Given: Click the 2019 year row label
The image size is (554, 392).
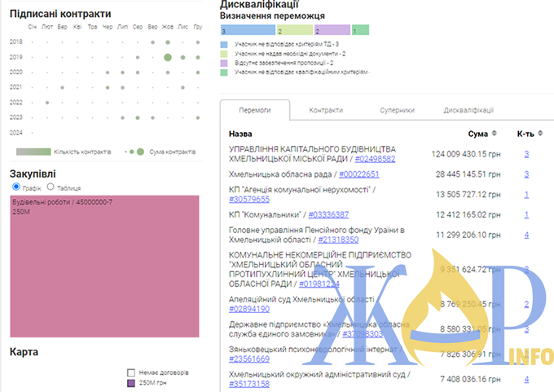Looking at the screenshot, I should [x=16, y=57].
